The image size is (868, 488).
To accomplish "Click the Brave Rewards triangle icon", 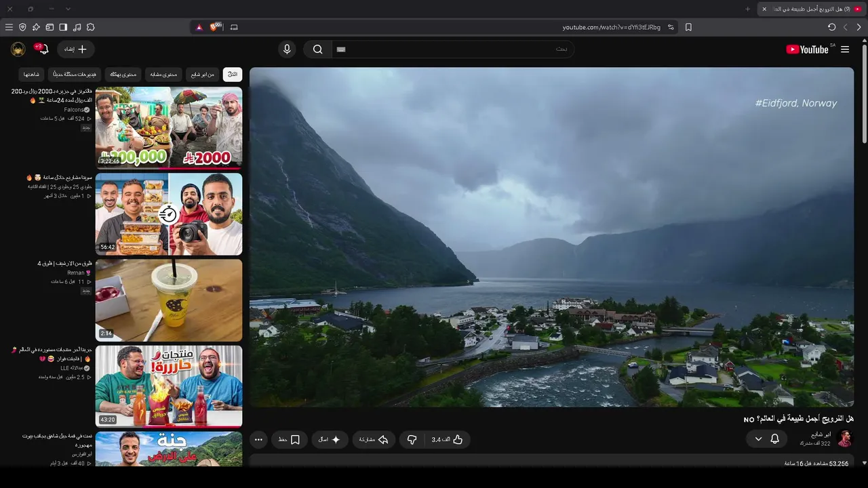I will 199,27.
